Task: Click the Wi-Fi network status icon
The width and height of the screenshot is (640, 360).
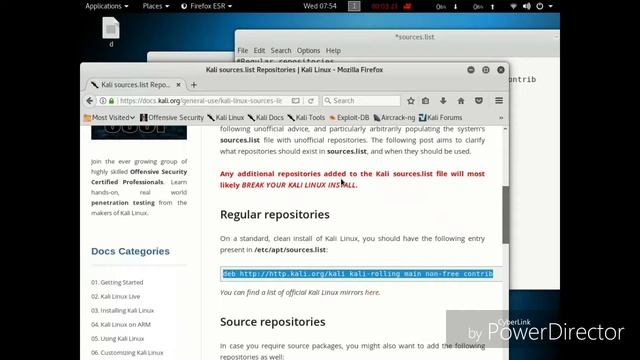Action: 513,6
